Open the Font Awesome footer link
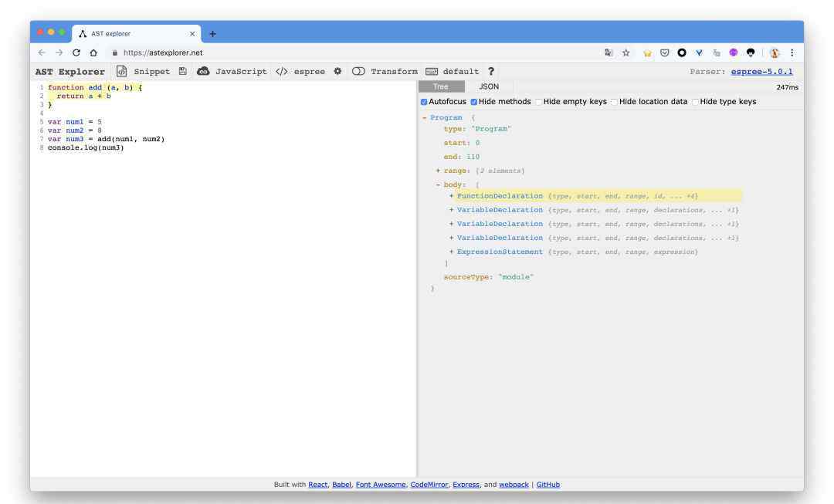Image resolution: width=834 pixels, height=504 pixels. (381, 485)
